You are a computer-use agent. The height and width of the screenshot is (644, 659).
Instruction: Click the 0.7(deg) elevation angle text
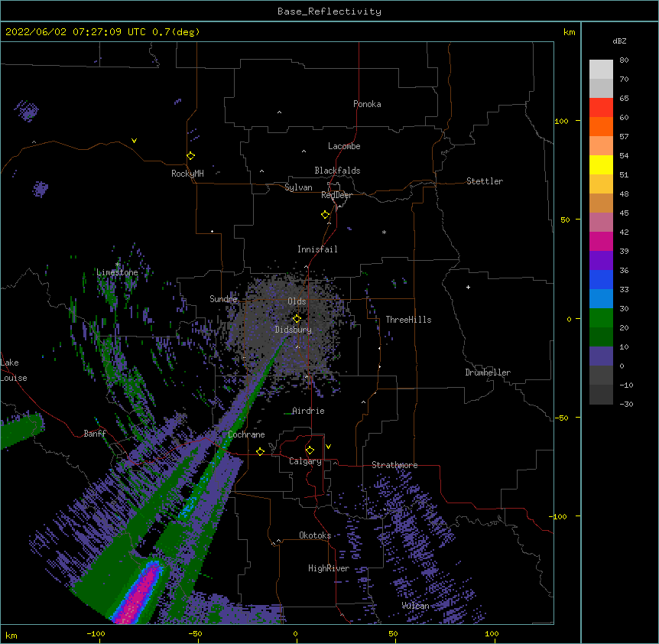176,32
